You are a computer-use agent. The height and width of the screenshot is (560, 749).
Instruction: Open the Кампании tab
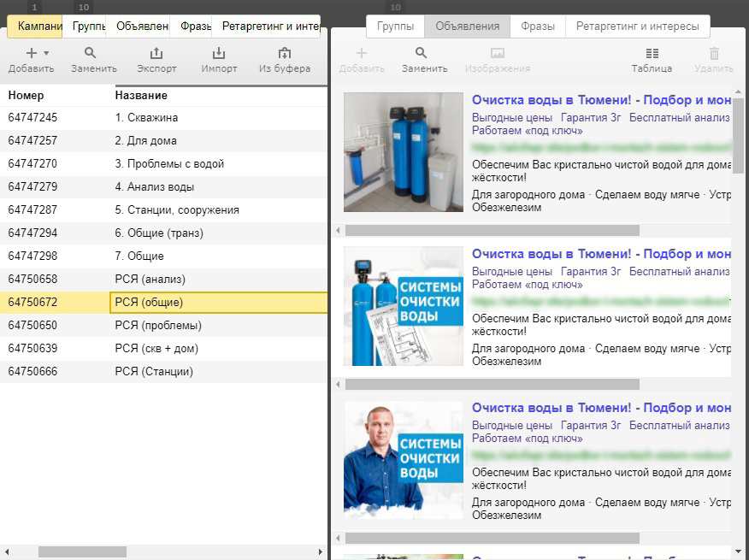[x=35, y=27]
